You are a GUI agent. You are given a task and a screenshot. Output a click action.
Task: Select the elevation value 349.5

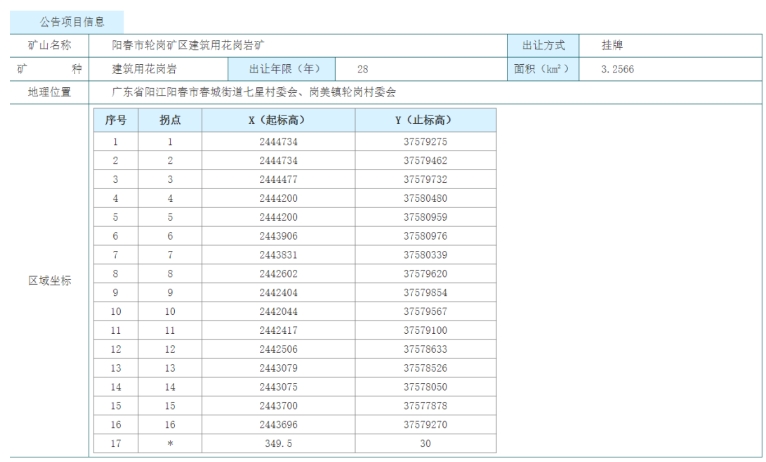coord(278,443)
